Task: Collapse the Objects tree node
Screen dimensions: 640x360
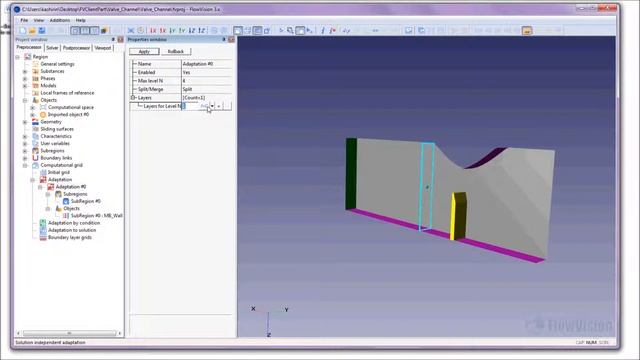Action: [x=25, y=100]
